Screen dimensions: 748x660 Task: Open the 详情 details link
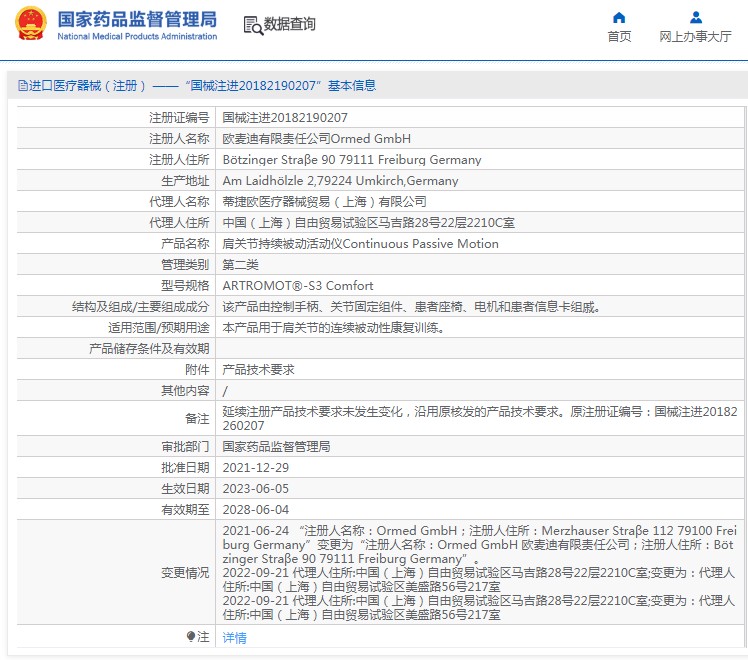234,637
